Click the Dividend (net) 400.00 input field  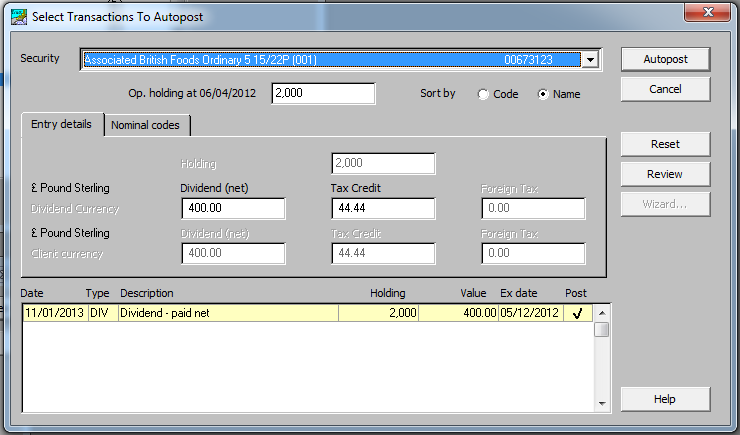click(233, 208)
